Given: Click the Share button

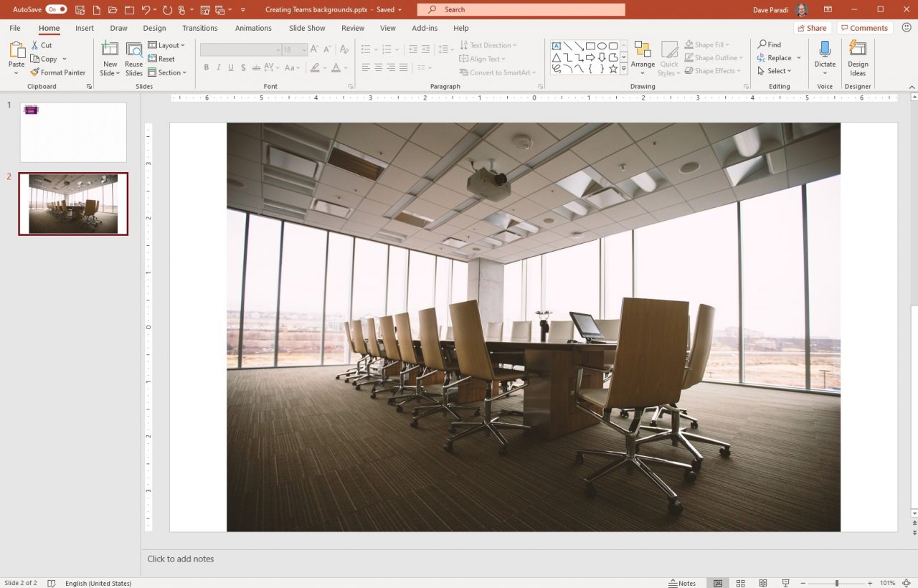Looking at the screenshot, I should pyautogui.click(x=811, y=28).
